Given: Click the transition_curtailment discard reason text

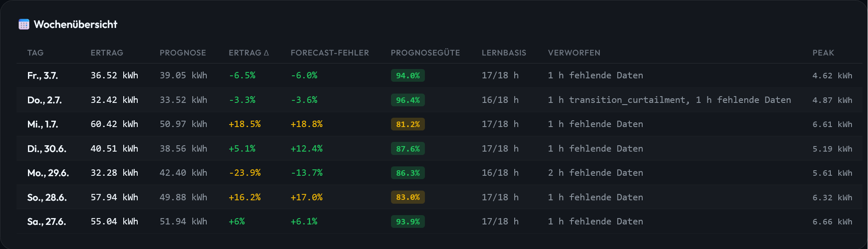Looking at the screenshot, I should point(627,100).
